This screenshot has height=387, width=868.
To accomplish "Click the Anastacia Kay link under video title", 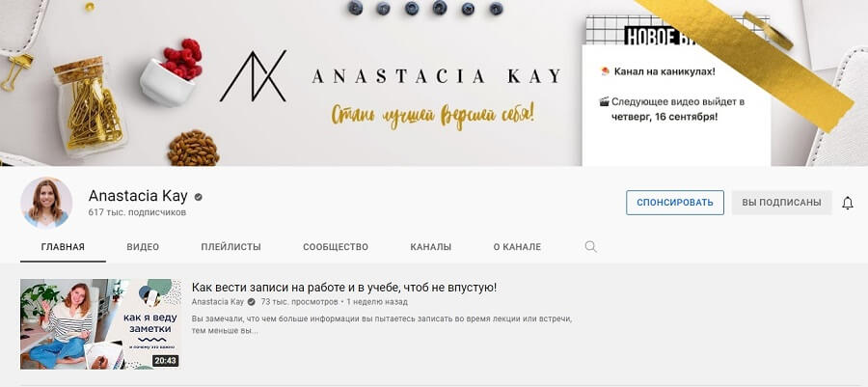I will point(218,302).
